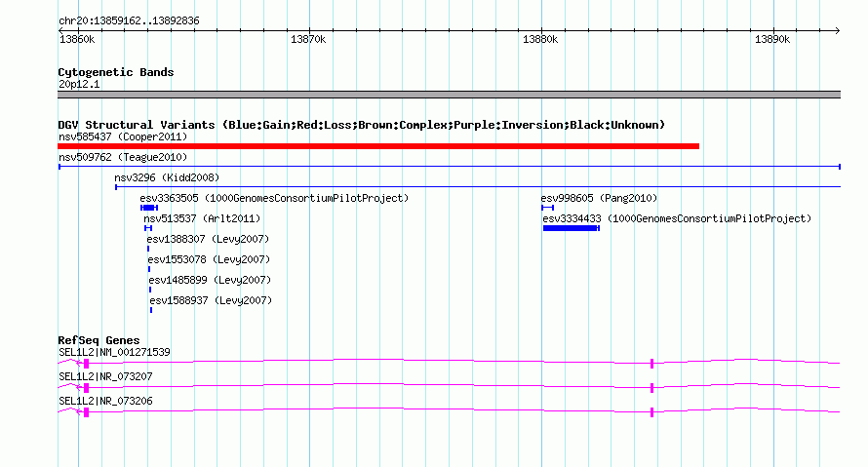This screenshot has height=467, width=868.
Task: Select the nsv509762 blue gain line
Action: coord(450,167)
